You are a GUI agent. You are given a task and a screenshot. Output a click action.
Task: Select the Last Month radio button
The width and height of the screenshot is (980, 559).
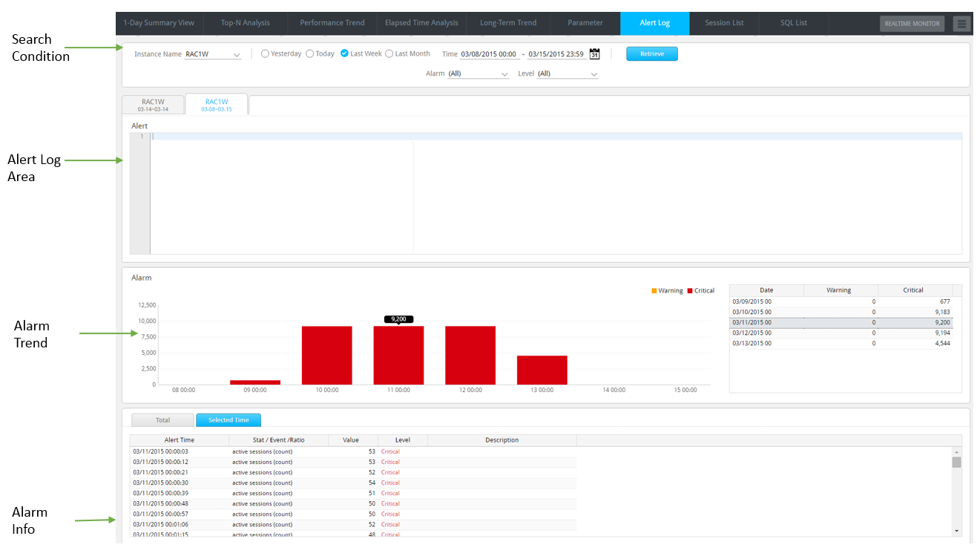pyautogui.click(x=389, y=53)
